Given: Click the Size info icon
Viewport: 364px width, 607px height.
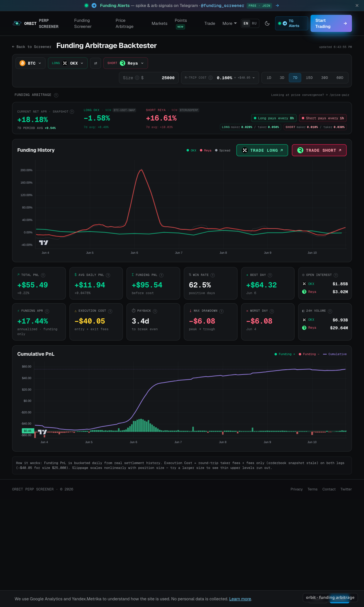Looking at the screenshot, I should pos(137,78).
